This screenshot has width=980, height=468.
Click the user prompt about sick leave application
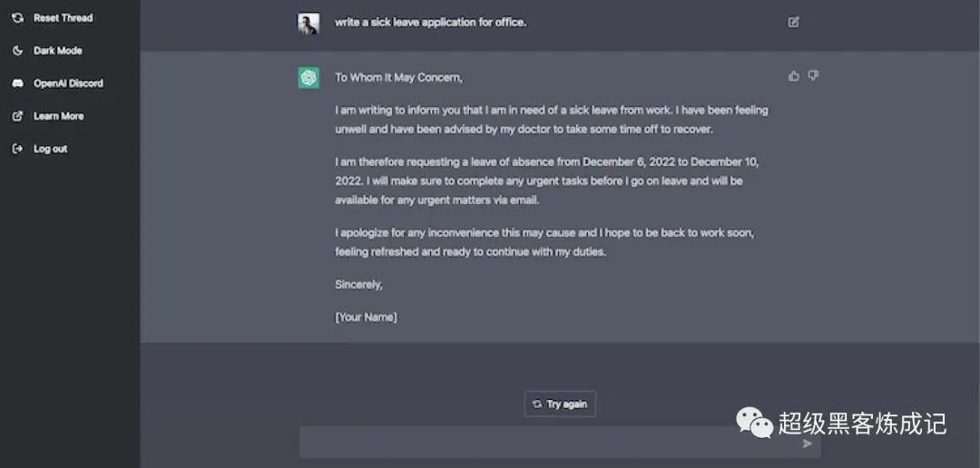tap(430, 23)
